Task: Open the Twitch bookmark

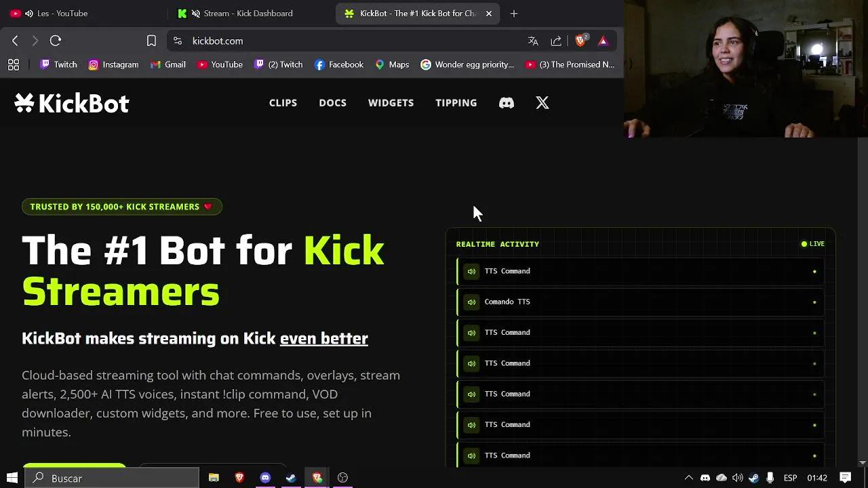Action: pos(58,64)
